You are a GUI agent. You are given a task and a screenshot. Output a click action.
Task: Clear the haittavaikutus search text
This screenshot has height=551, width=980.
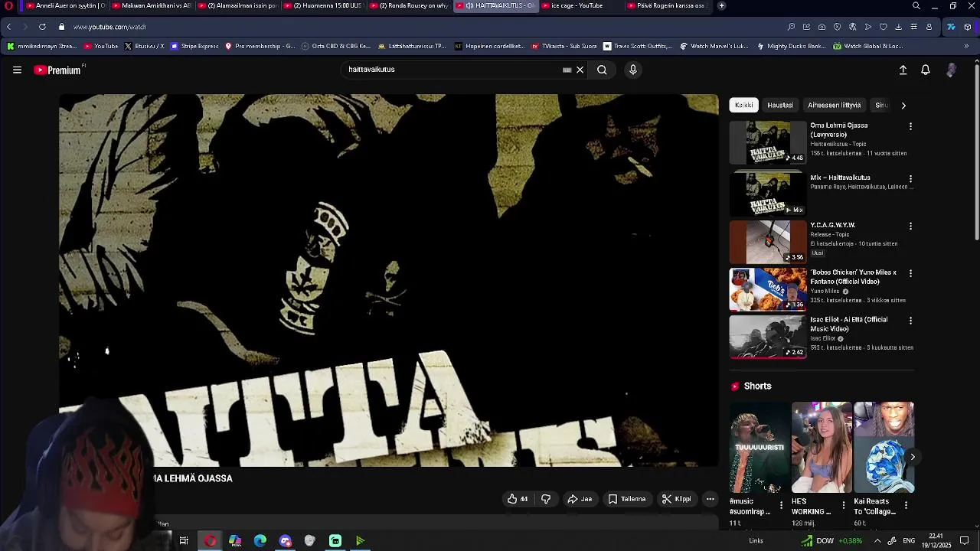click(580, 70)
